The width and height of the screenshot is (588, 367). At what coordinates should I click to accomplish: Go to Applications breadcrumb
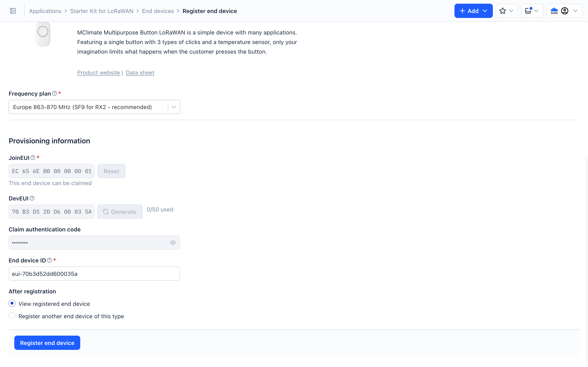[45, 11]
